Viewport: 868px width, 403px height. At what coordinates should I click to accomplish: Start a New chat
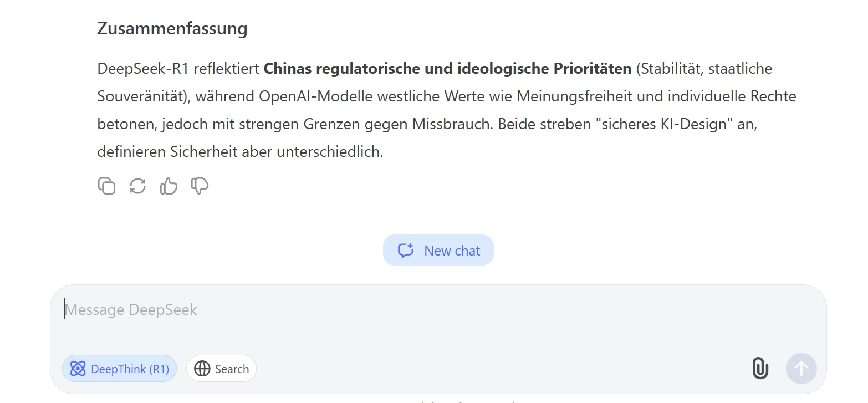pos(438,251)
